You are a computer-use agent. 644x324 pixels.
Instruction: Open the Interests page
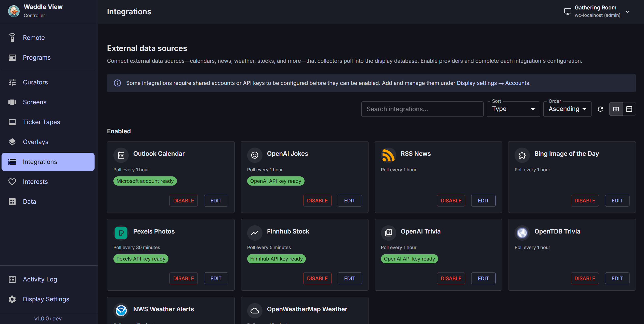click(48, 182)
